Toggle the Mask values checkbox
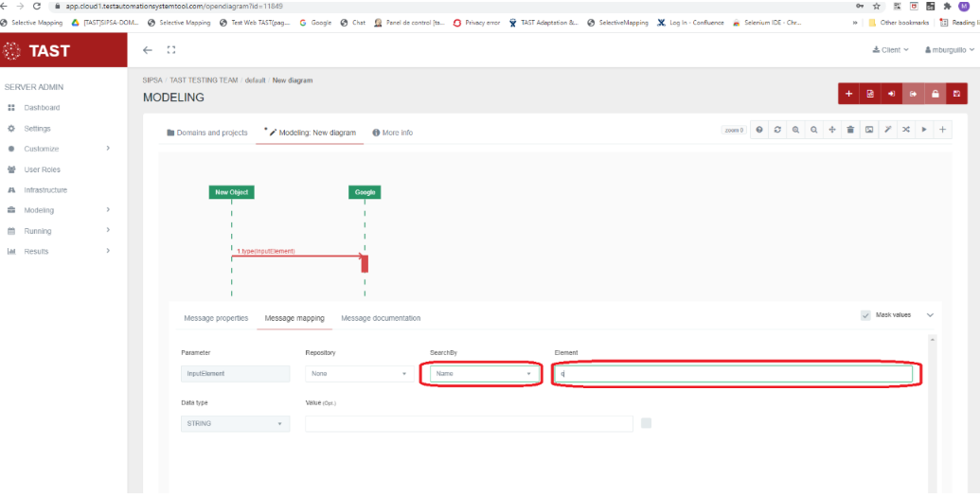 (x=865, y=315)
